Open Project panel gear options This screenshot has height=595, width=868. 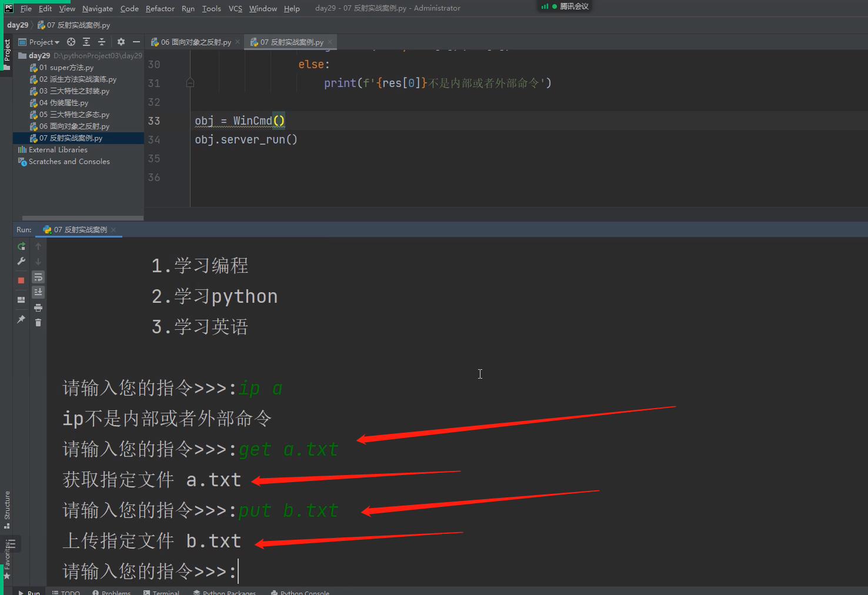click(x=121, y=42)
